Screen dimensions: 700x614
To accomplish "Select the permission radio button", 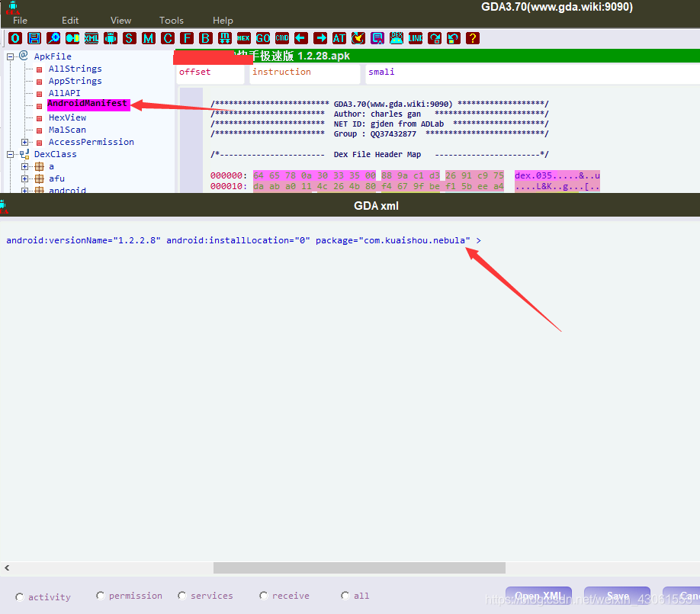I will pos(101,596).
